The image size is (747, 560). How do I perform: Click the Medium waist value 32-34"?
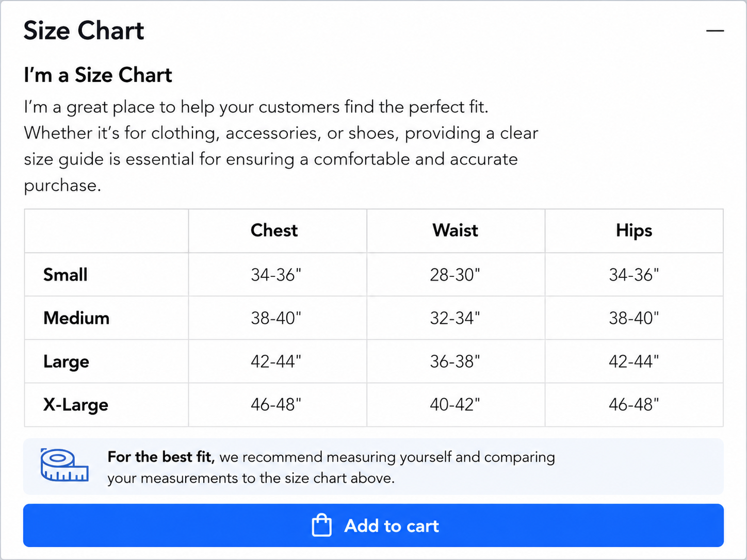coord(455,318)
